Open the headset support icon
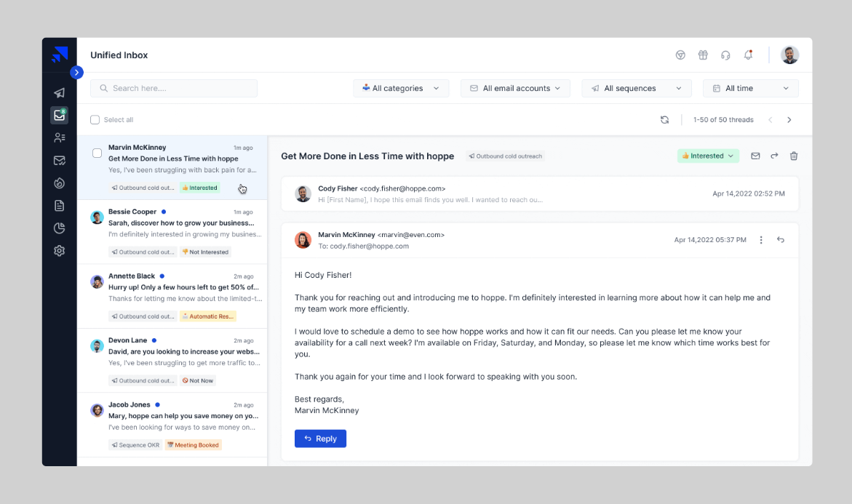Image resolution: width=852 pixels, height=504 pixels. coord(725,55)
